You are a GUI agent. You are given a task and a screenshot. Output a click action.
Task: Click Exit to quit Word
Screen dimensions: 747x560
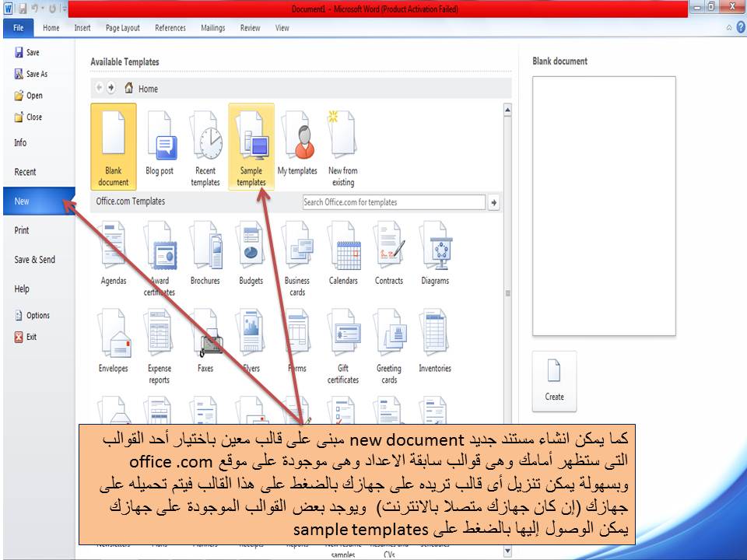point(26,337)
